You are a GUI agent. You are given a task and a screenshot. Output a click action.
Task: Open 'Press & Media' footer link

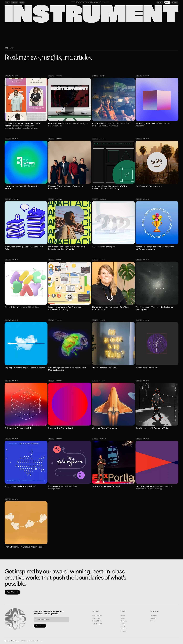97,621
